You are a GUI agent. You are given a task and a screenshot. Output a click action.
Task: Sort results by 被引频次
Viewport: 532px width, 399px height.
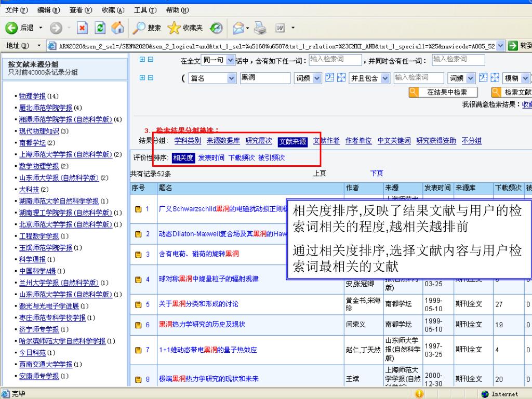tap(271, 158)
